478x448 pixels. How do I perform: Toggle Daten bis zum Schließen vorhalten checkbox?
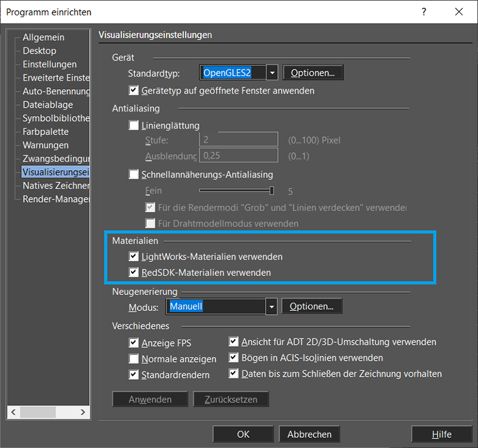pos(233,373)
